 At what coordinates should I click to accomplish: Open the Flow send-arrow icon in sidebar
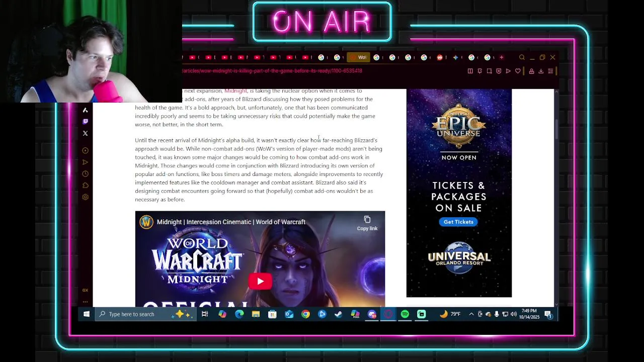click(x=85, y=162)
